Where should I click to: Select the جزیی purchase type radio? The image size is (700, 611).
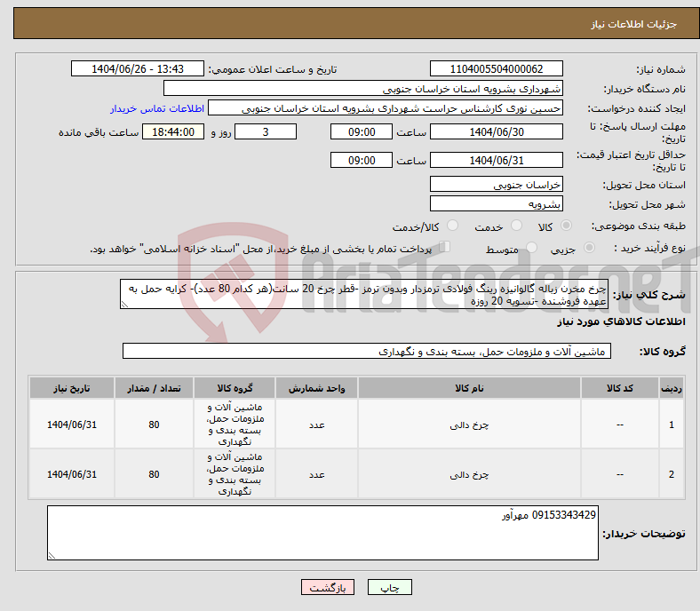point(589,247)
